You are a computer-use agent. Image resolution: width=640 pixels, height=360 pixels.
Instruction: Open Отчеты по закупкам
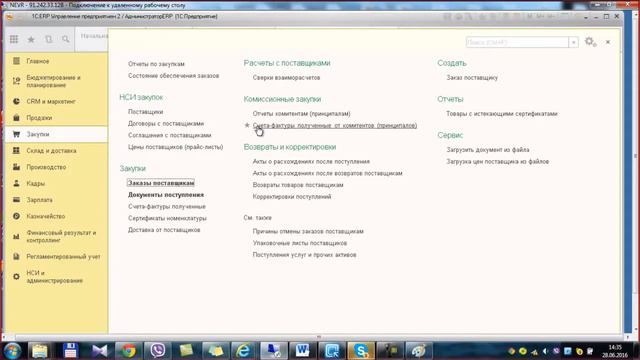click(156, 64)
